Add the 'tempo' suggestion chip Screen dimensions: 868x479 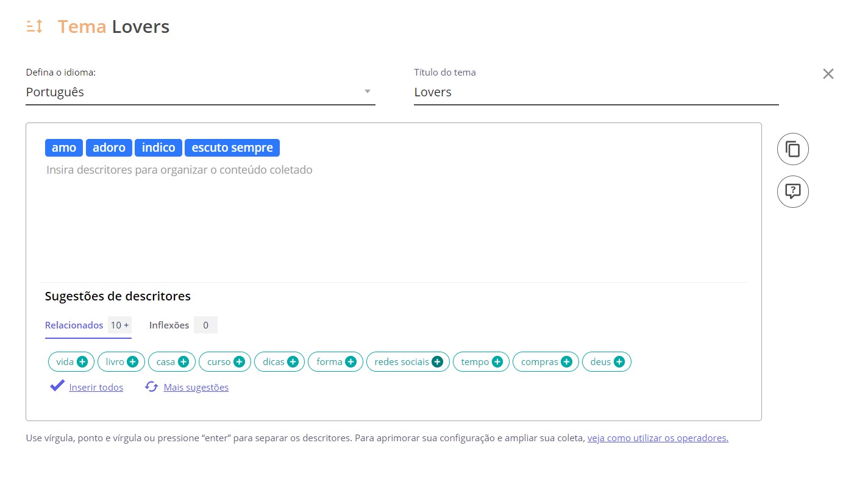coord(497,362)
